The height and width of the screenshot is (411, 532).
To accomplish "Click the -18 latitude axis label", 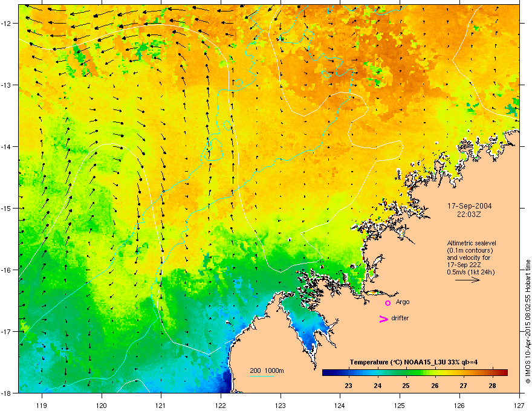I will [7, 393].
